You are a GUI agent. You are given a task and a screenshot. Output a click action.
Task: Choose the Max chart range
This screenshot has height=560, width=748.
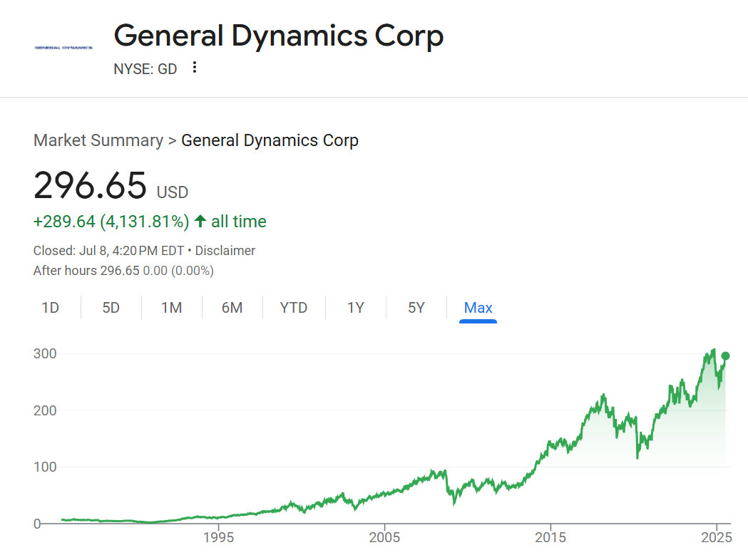(478, 308)
